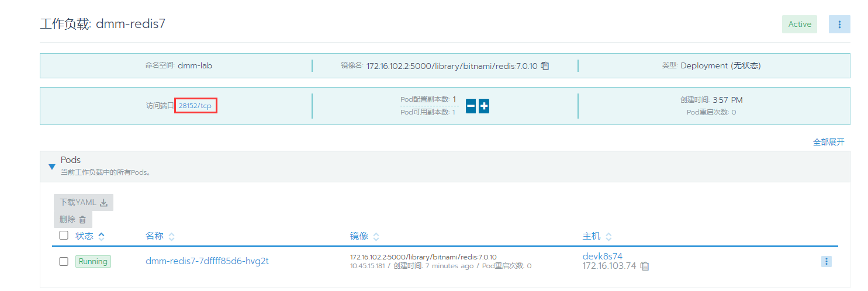868x291 pixels.
Task: Click the Deployment (无状态) type text
Action: (721, 65)
